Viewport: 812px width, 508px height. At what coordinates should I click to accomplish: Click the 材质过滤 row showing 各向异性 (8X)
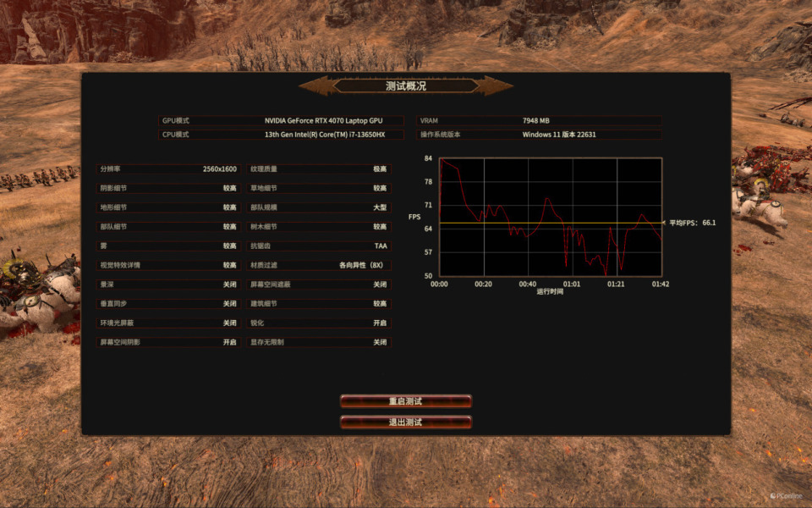coord(319,265)
